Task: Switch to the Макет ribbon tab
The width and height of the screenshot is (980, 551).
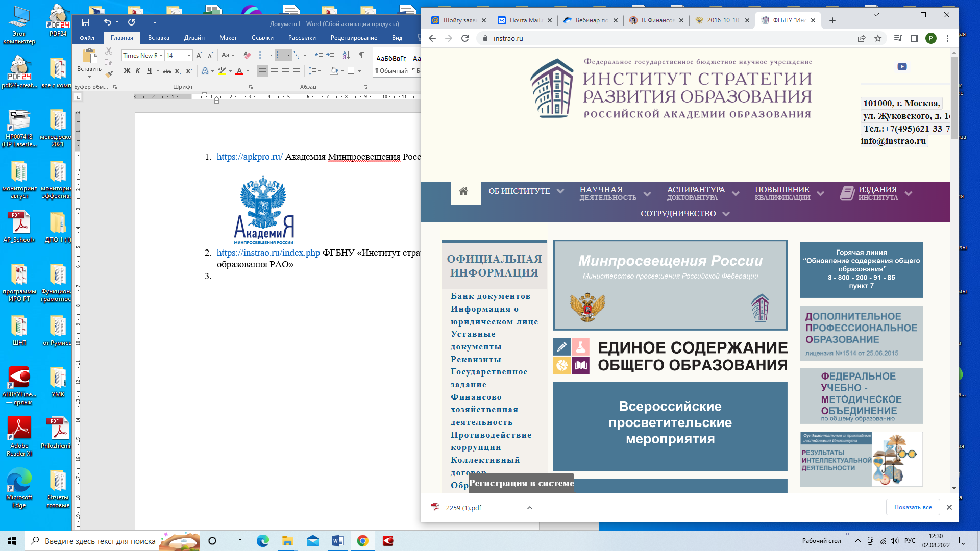Action: click(228, 38)
